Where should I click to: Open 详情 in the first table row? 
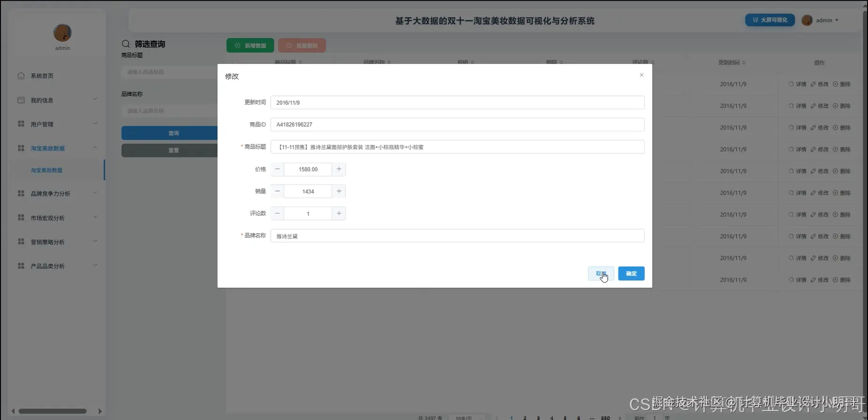click(797, 84)
